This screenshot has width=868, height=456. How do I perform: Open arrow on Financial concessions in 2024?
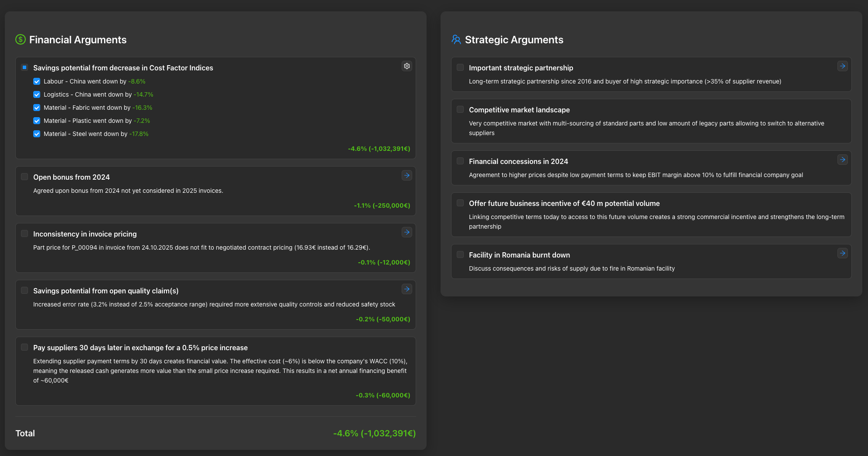click(x=842, y=160)
